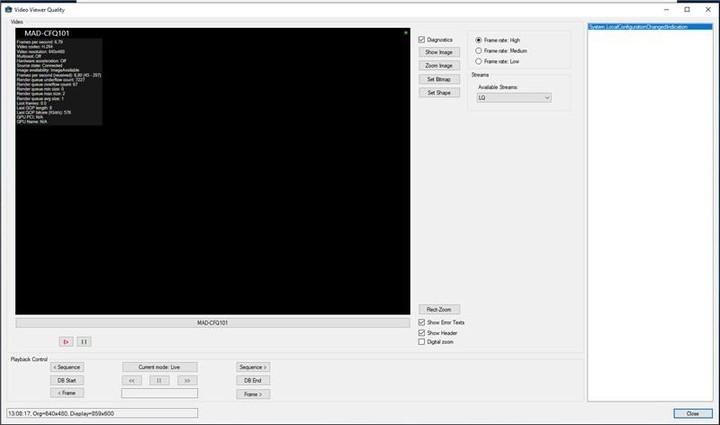Toggle the Show Error Texts checkbox
This screenshot has width=720, height=425.
pos(422,323)
